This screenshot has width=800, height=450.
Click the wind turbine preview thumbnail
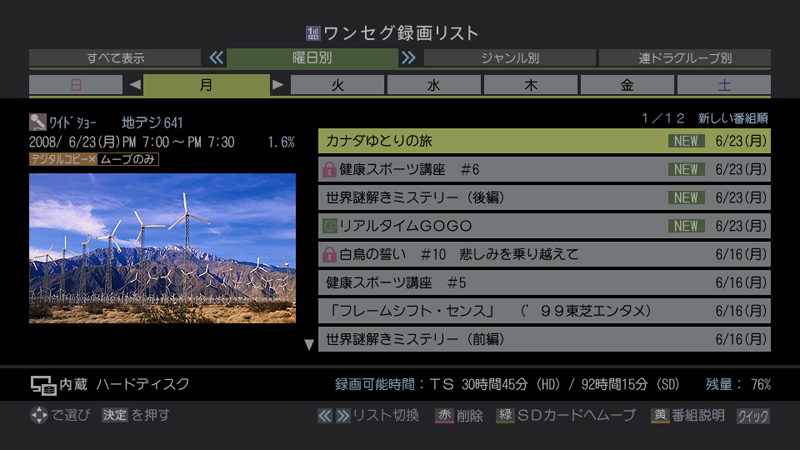162,248
